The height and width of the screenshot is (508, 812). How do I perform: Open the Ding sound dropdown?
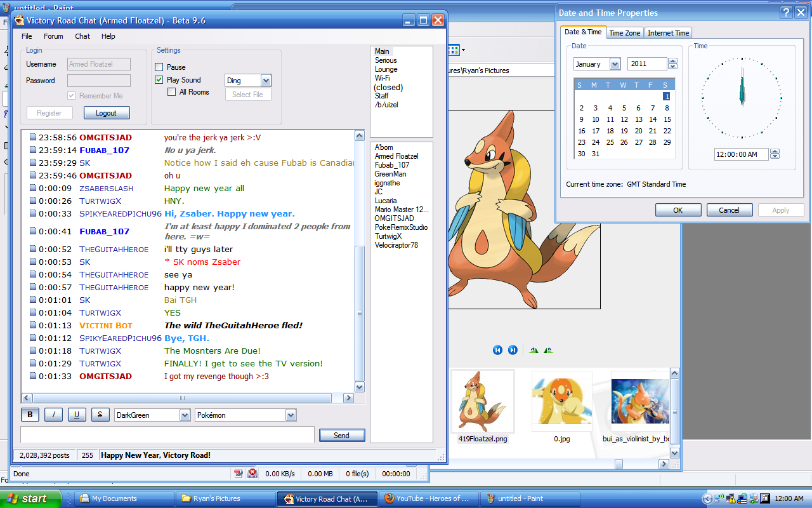pos(266,81)
